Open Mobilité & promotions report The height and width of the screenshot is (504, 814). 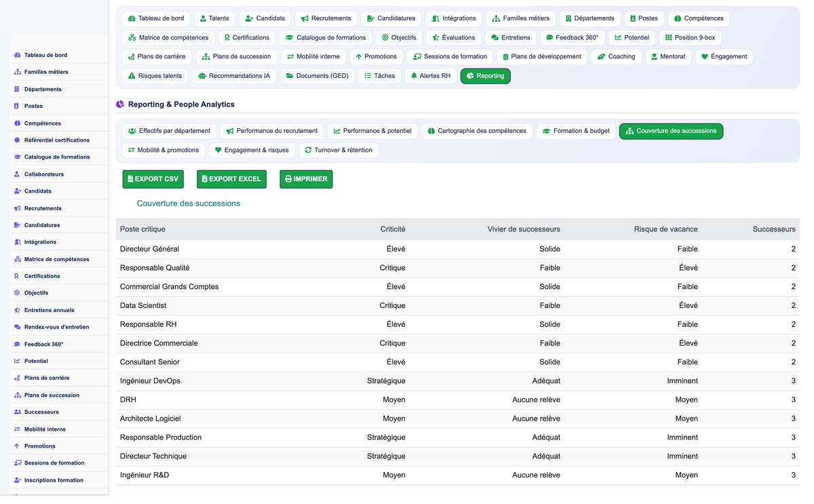[163, 150]
